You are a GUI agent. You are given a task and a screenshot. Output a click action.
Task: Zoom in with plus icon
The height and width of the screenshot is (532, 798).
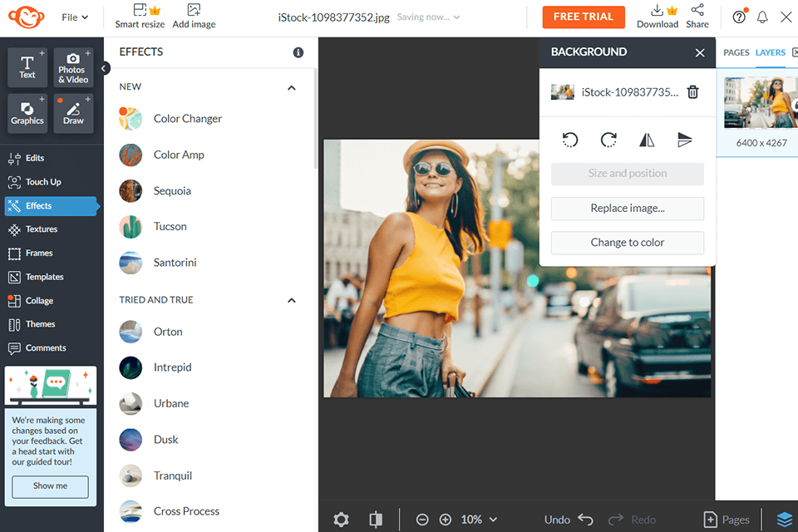click(446, 520)
